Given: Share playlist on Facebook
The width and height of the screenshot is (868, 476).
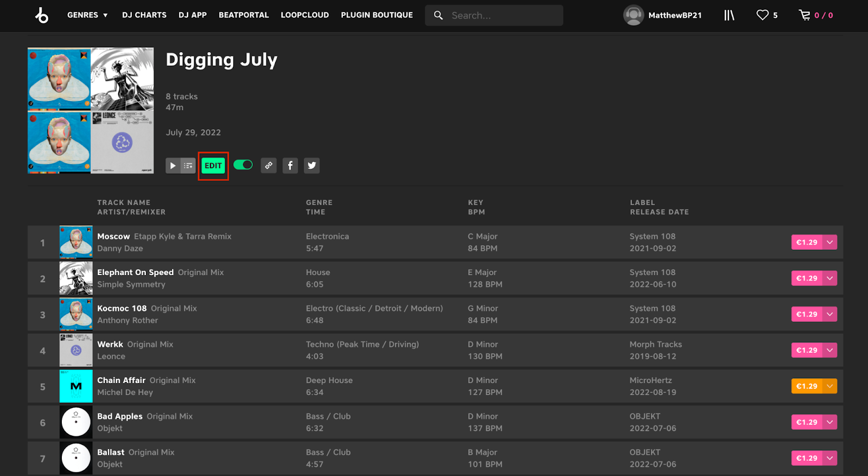Looking at the screenshot, I should point(290,166).
